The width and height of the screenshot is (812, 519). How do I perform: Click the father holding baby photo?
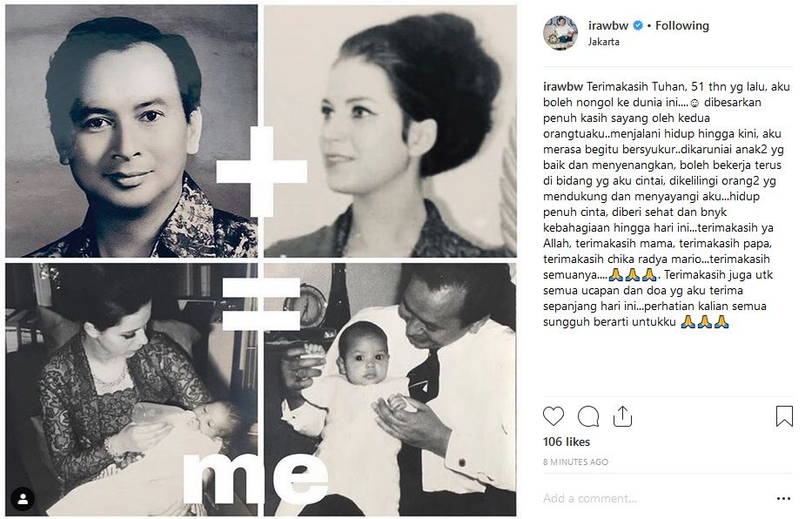click(390, 389)
